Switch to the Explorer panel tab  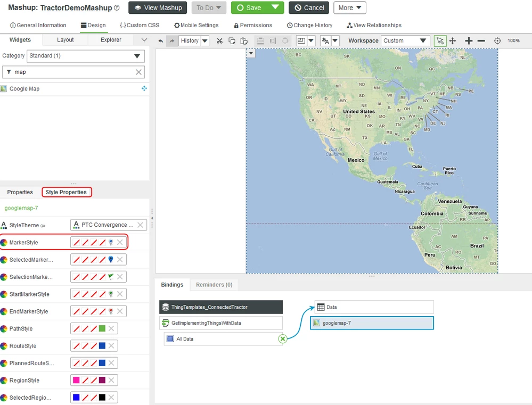pyautogui.click(x=111, y=40)
